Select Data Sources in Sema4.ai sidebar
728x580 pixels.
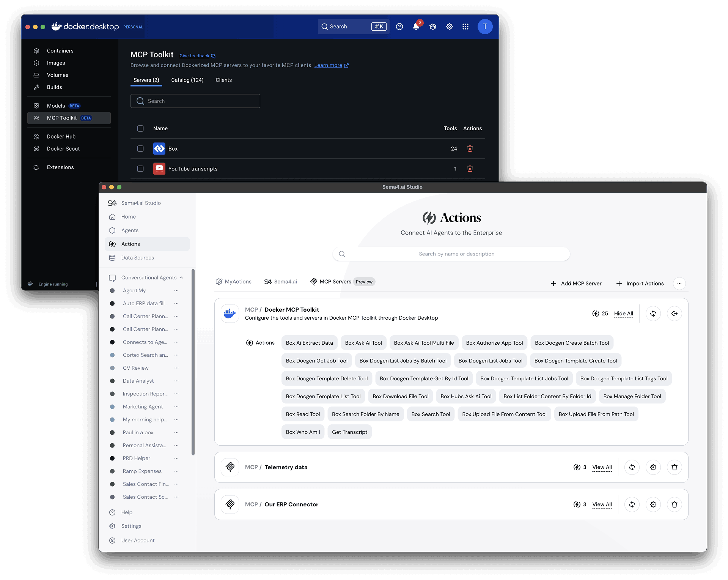pos(137,257)
